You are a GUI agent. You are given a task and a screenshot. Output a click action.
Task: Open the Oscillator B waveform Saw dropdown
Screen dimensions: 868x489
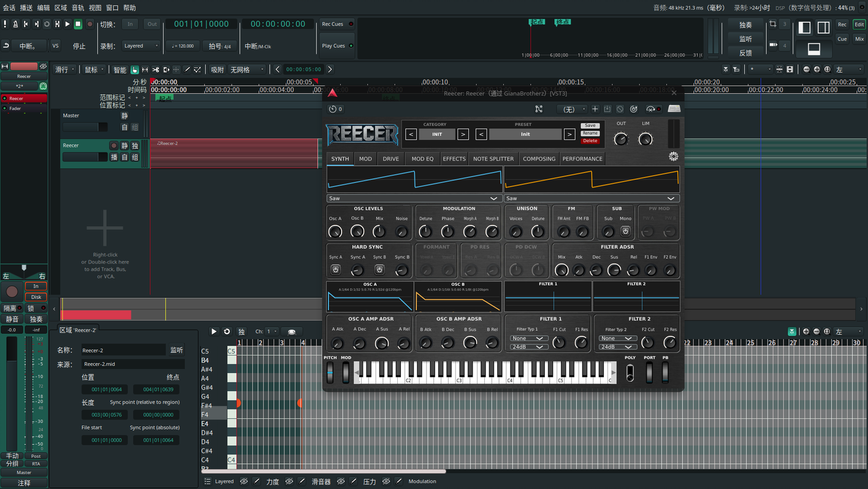coord(592,199)
